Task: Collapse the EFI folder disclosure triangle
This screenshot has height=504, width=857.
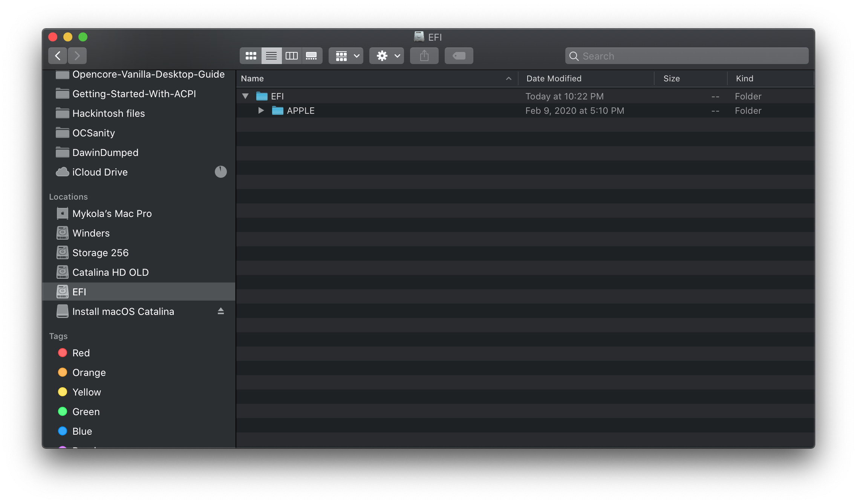Action: [245, 96]
